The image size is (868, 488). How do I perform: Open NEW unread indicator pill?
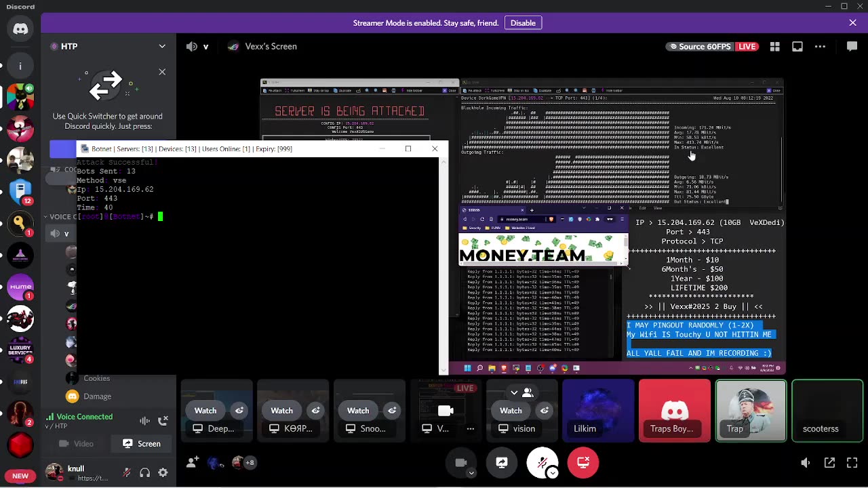click(20, 476)
